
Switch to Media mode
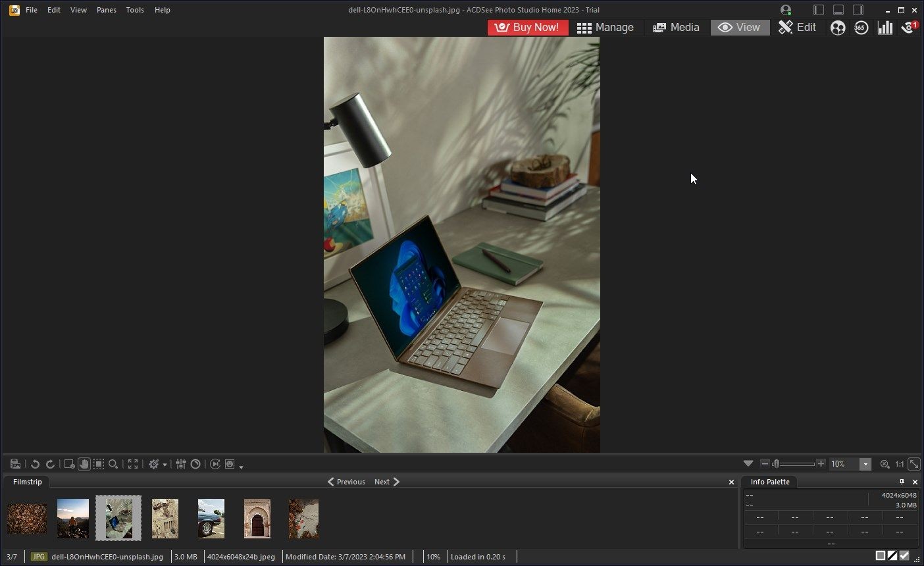[x=676, y=27]
